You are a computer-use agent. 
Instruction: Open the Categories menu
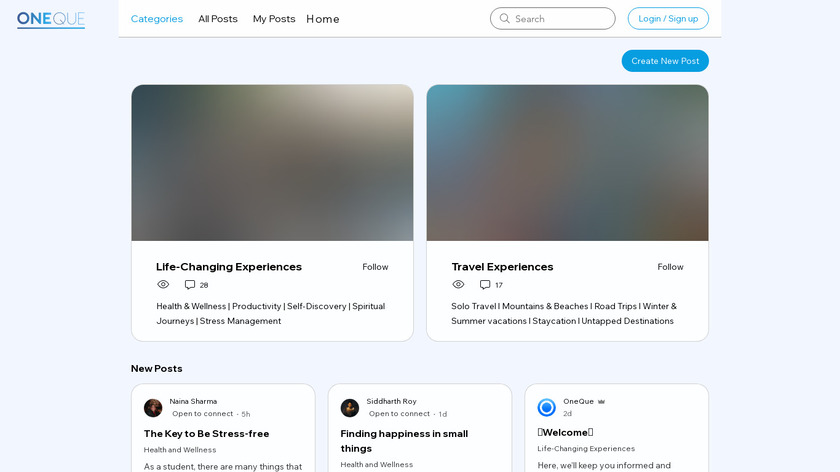[x=157, y=19]
